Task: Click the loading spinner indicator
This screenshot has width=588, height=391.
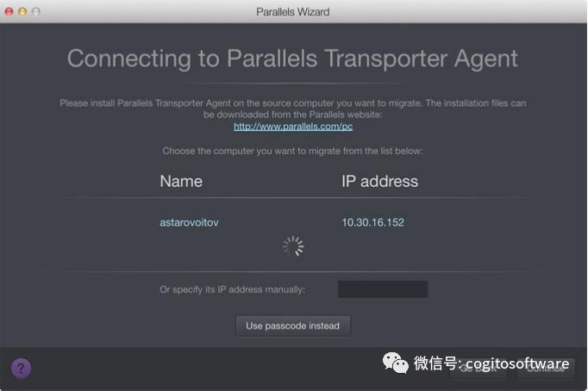Action: coord(293,246)
